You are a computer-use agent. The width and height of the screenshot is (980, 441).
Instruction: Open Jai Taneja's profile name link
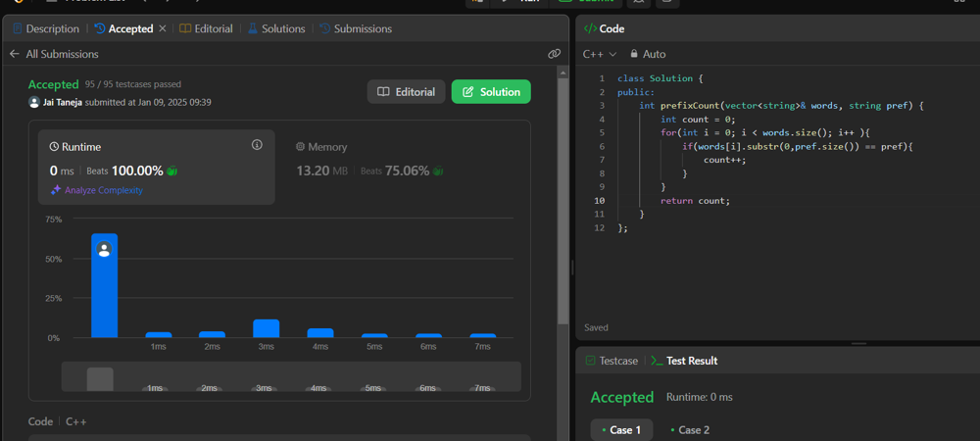tap(63, 102)
